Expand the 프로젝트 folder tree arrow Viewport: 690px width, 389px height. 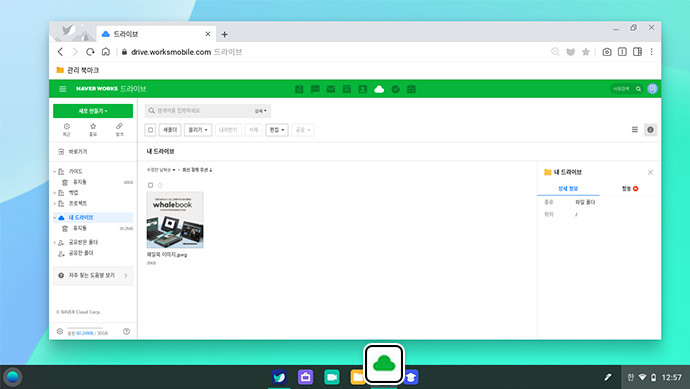(x=55, y=203)
